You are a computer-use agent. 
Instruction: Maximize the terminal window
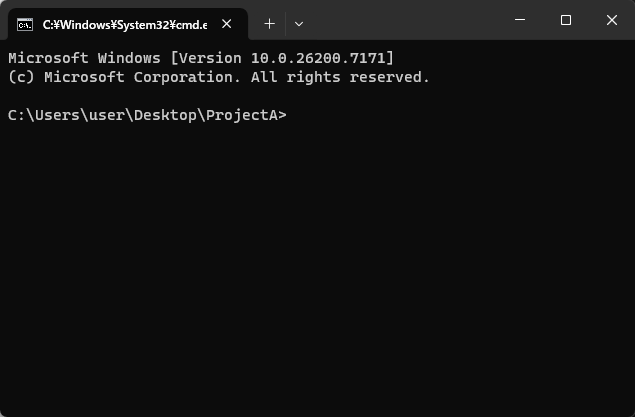pos(566,20)
